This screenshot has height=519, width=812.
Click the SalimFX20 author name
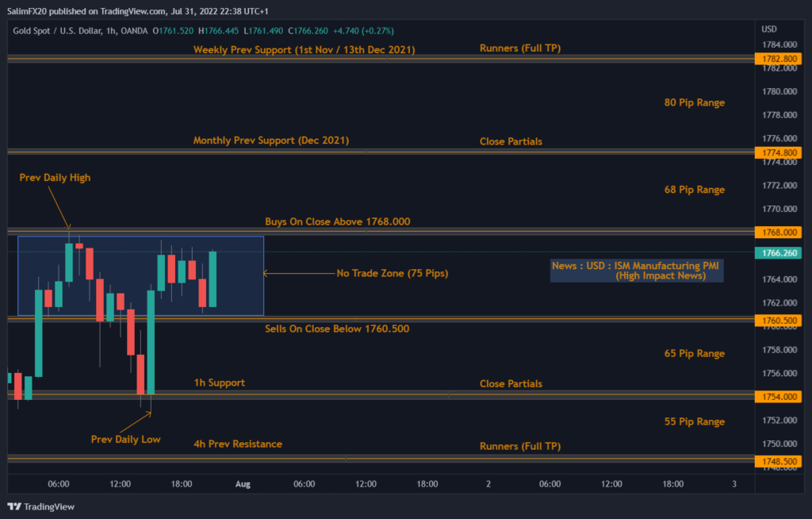26,11
